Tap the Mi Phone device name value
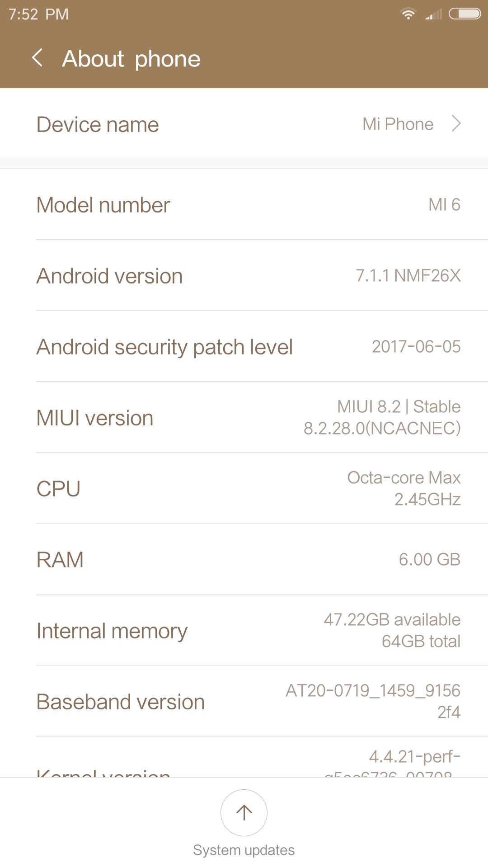The image size is (488, 868). click(x=398, y=124)
